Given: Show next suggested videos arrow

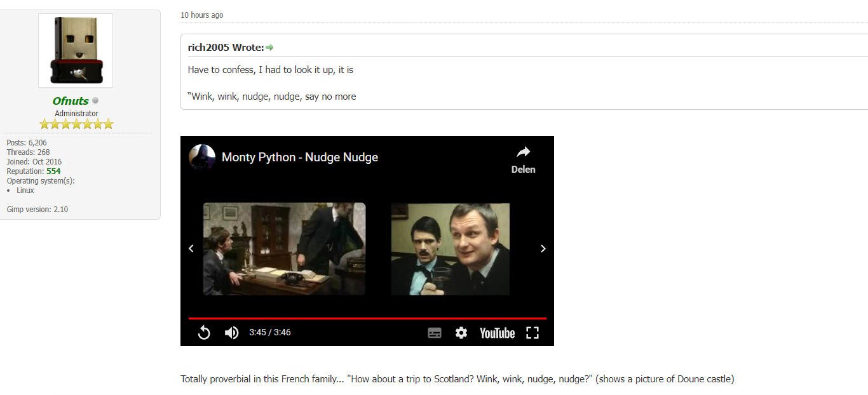Looking at the screenshot, I should 543,248.
